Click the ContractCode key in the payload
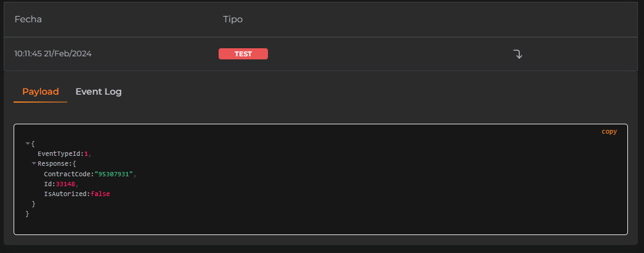 point(67,174)
